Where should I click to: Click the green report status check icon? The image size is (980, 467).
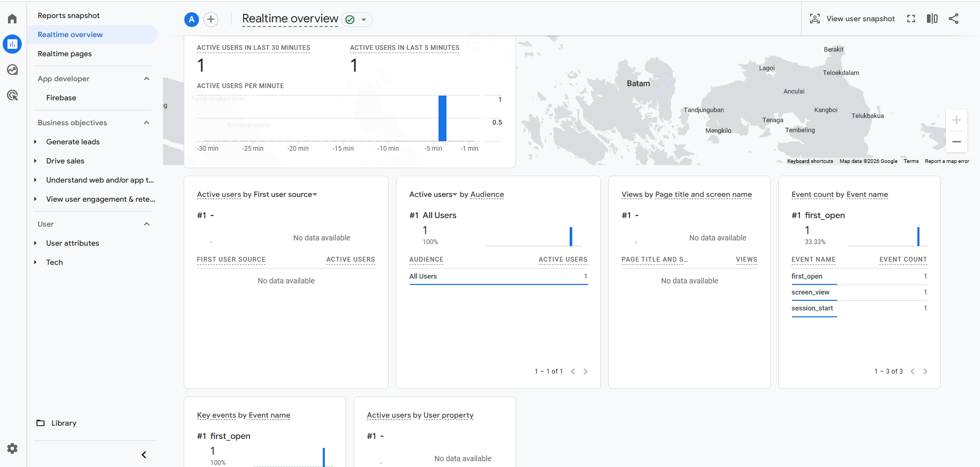tap(350, 20)
